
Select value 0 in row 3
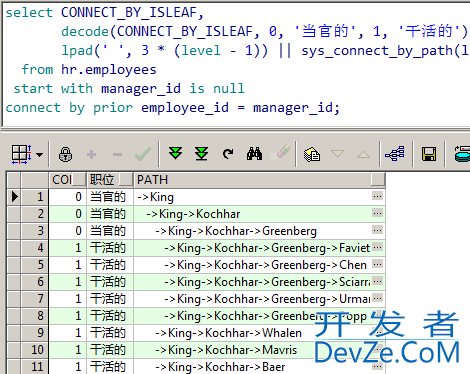click(x=68, y=231)
